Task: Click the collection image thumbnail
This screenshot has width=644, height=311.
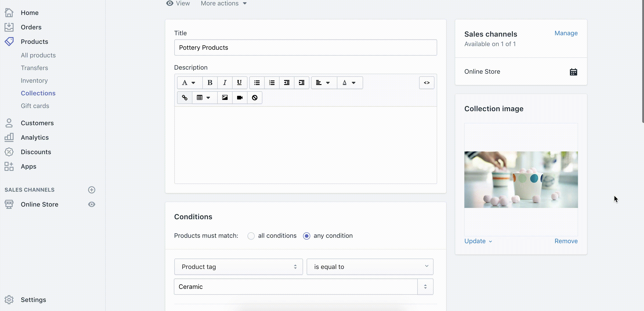Action: tap(521, 179)
